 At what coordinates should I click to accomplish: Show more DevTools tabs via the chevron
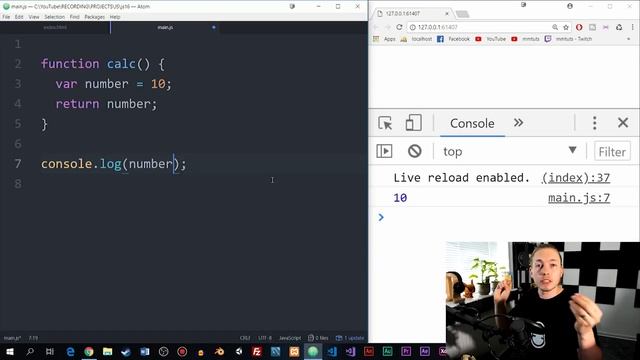pyautogui.click(x=518, y=122)
